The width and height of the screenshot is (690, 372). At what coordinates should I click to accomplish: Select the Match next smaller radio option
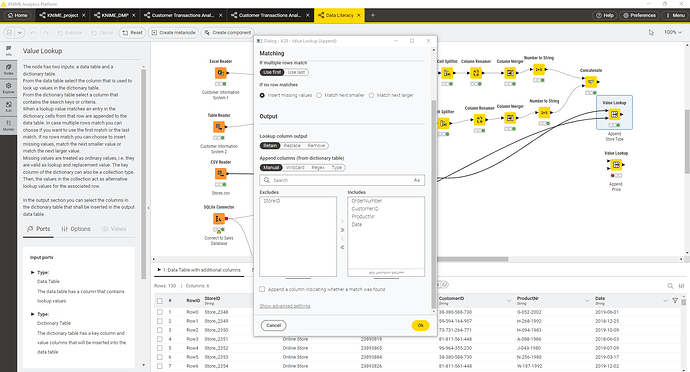(x=319, y=95)
